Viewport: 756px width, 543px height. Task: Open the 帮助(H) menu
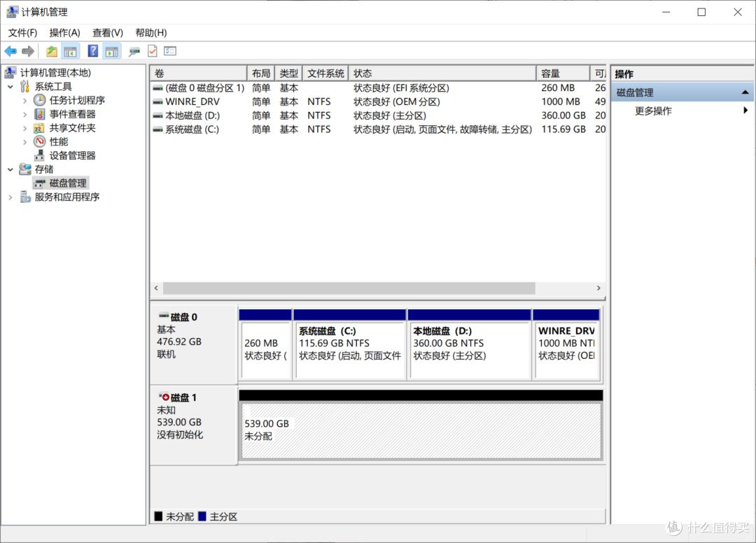(151, 33)
